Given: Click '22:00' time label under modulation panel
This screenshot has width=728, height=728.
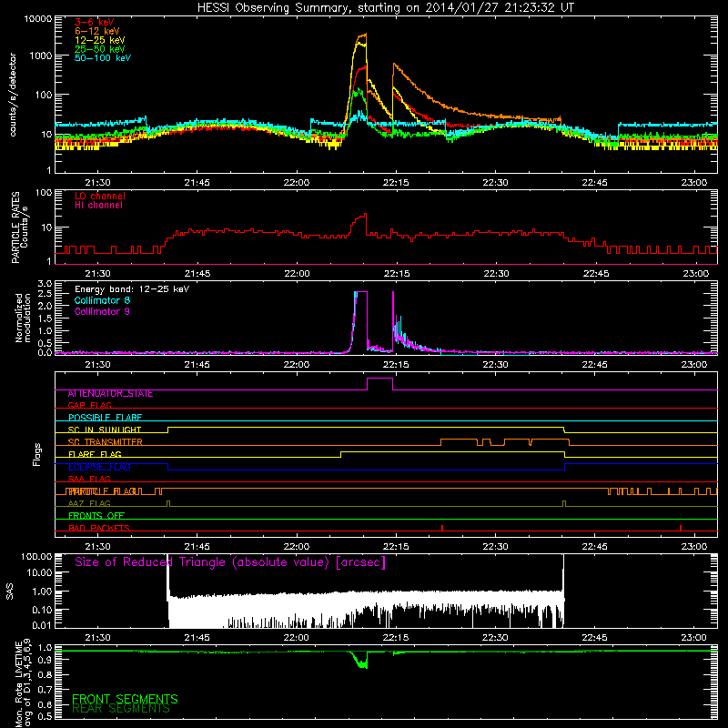Looking at the screenshot, I should point(297,365).
